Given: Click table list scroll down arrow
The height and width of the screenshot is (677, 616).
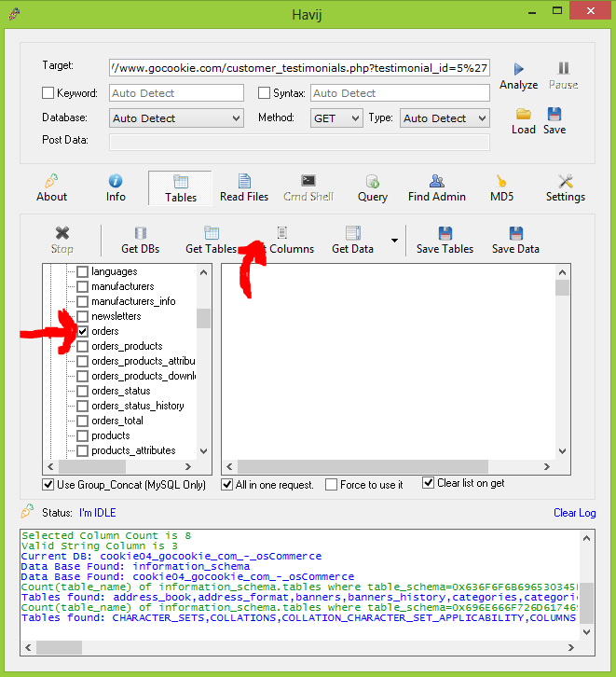Looking at the screenshot, I should coord(203,451).
